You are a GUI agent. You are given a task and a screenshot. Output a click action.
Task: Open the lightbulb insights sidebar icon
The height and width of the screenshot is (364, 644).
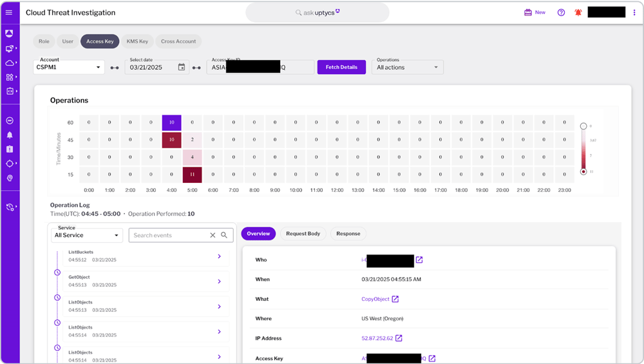click(x=10, y=178)
